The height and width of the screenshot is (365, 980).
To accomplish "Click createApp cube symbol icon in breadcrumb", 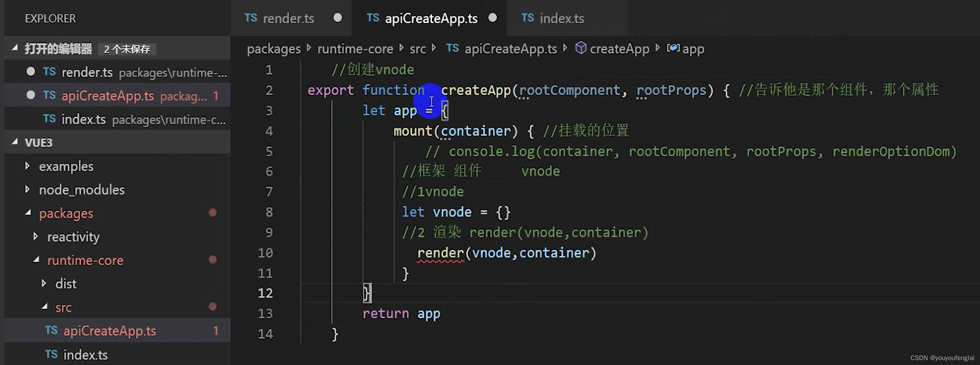I will coord(581,48).
